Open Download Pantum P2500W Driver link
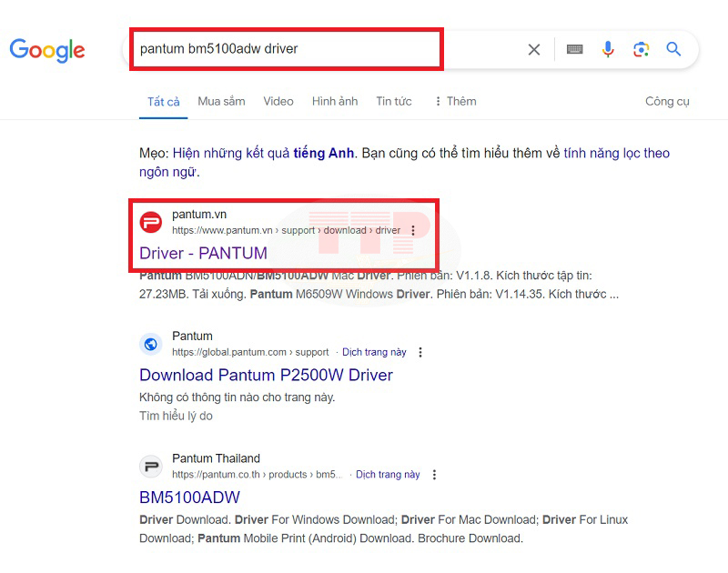The width and height of the screenshot is (728, 573). (x=266, y=375)
